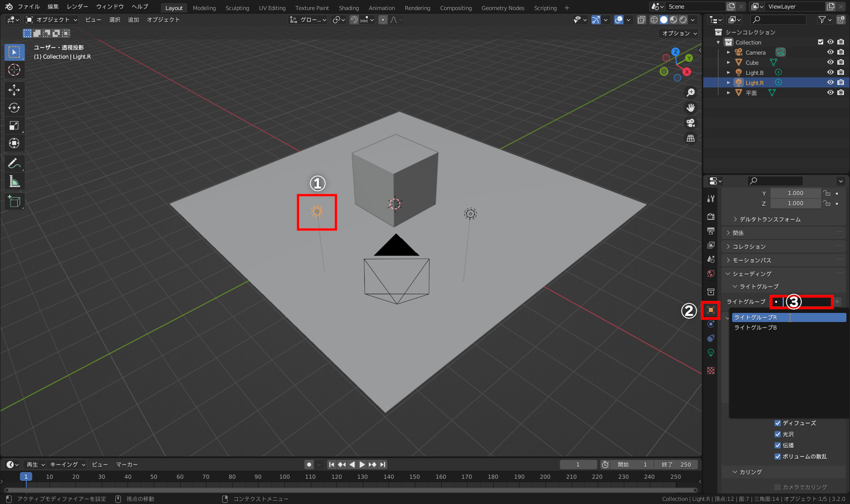Open the Scene properties tab
The image size is (850, 504).
click(711, 259)
